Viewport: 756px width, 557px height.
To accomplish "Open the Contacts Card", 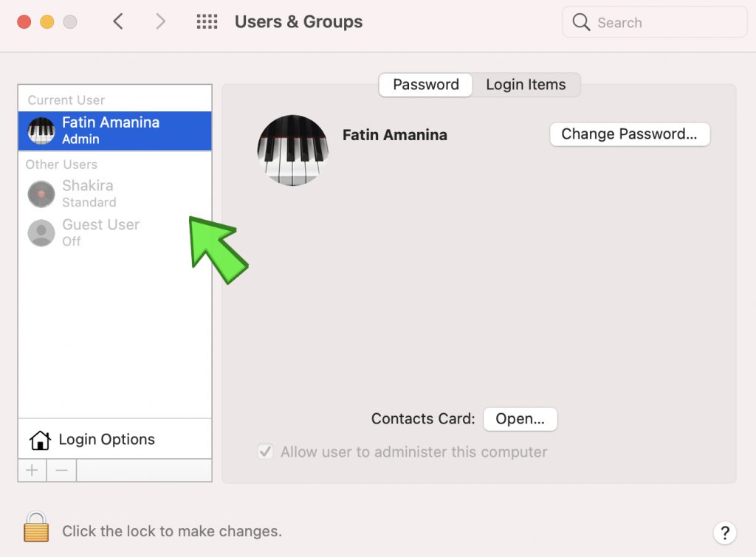I will pos(520,419).
